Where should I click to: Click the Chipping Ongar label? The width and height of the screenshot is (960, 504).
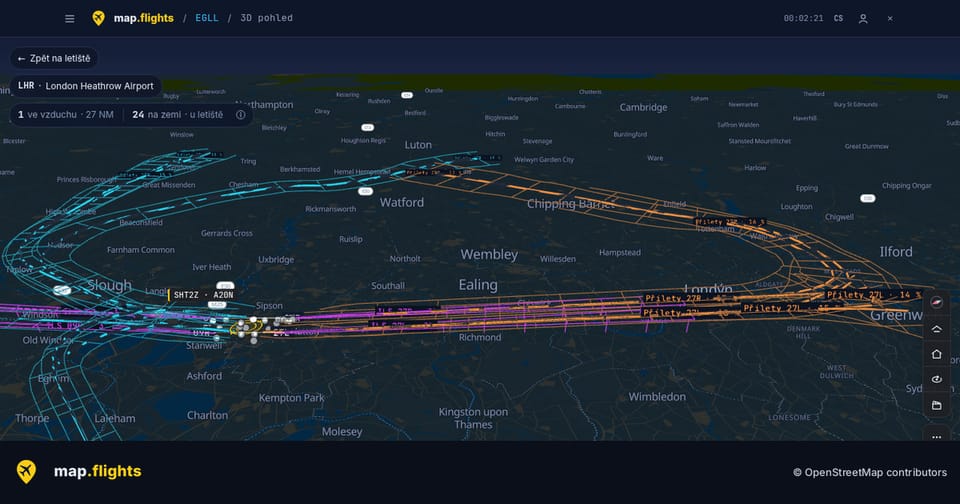pos(907,186)
